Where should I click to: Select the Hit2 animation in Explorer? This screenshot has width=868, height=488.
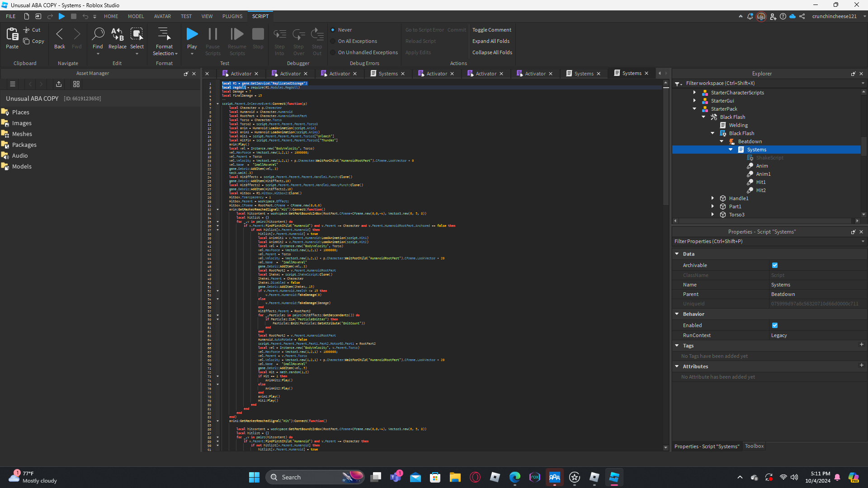pyautogui.click(x=761, y=190)
